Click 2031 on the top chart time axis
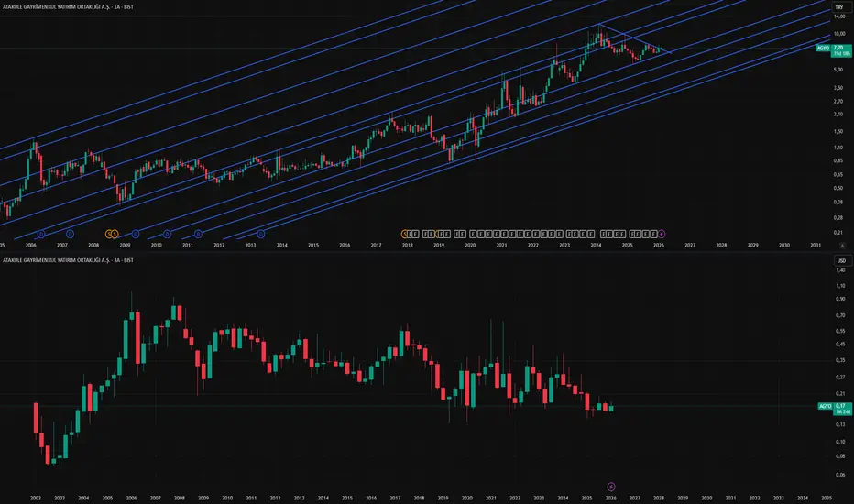854x504 pixels. (816, 246)
